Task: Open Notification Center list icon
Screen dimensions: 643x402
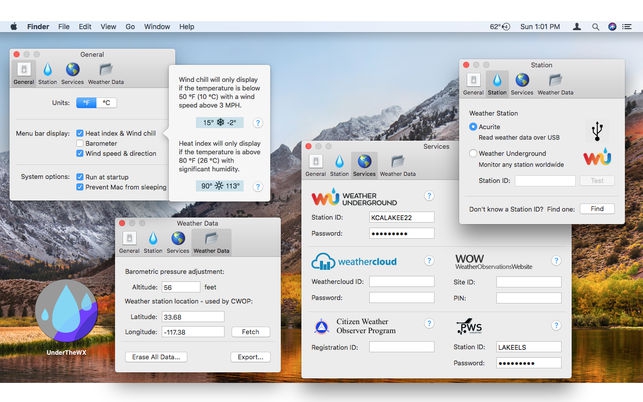Action: (x=627, y=27)
